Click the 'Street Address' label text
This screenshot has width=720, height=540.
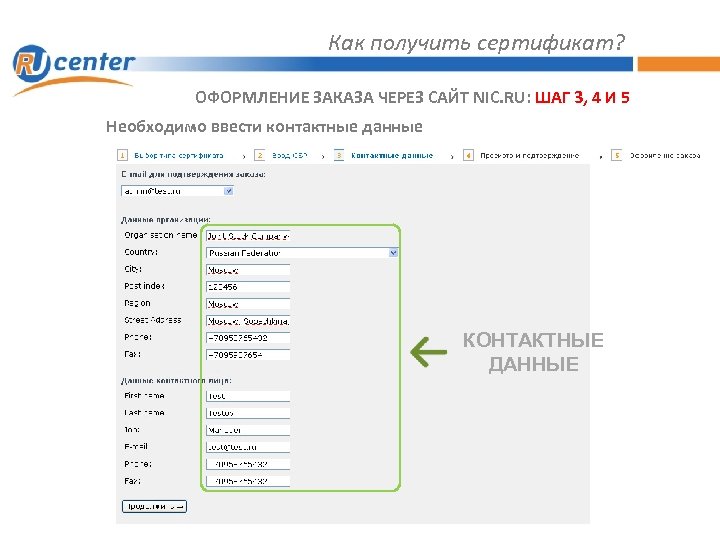152,320
